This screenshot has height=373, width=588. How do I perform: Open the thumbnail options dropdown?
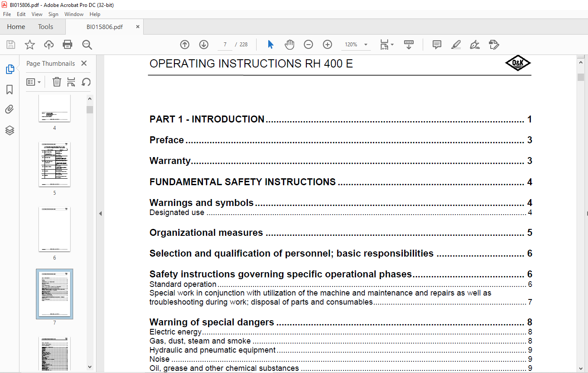(34, 82)
